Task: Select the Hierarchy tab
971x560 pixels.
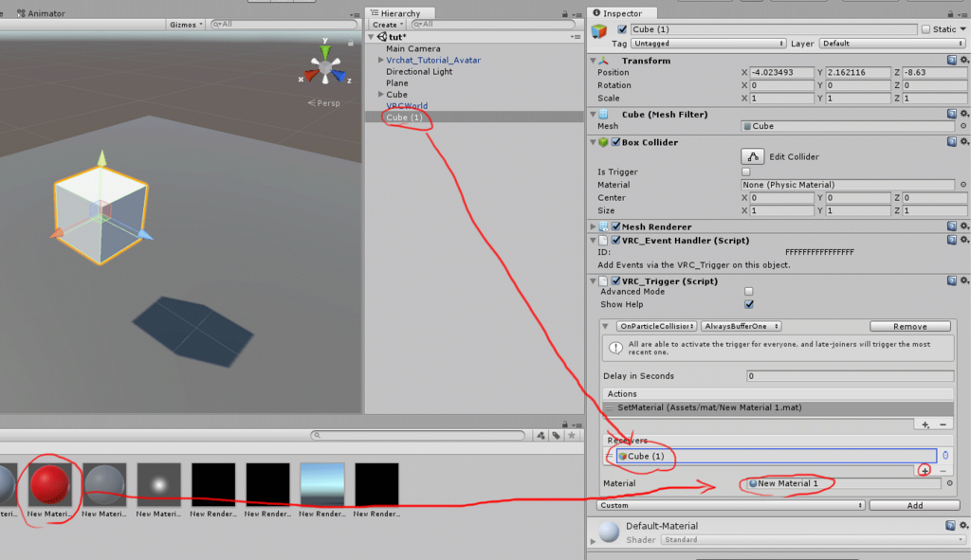Action: point(400,13)
